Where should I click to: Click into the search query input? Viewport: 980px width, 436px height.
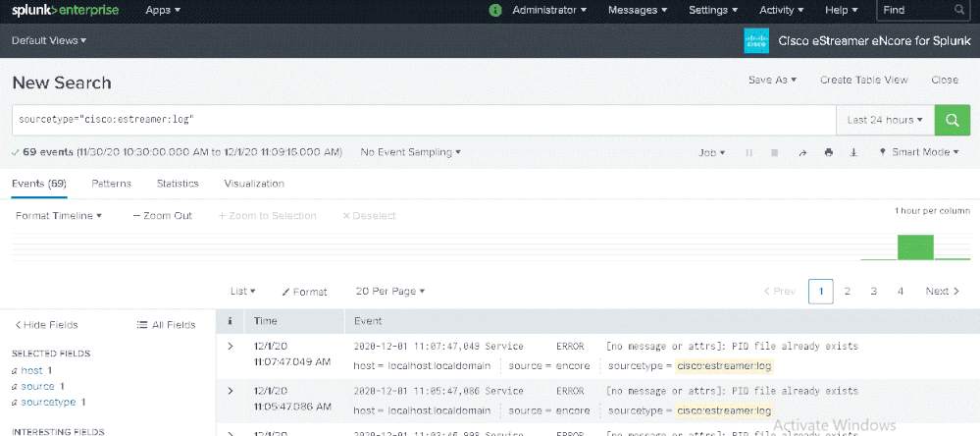click(424, 120)
